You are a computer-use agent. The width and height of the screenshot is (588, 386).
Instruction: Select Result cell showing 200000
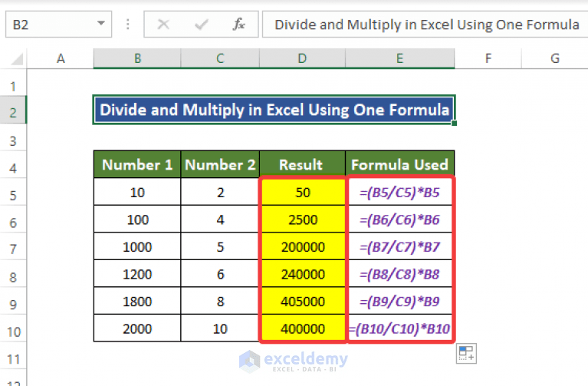pyautogui.click(x=302, y=246)
